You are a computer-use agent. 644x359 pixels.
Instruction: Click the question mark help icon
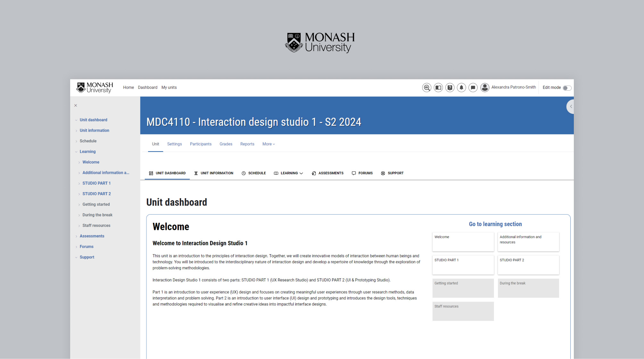coord(450,87)
